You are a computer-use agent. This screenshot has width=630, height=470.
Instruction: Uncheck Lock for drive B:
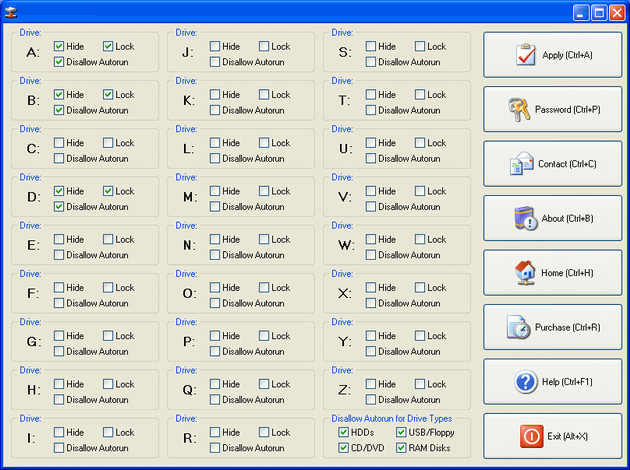click(x=108, y=94)
